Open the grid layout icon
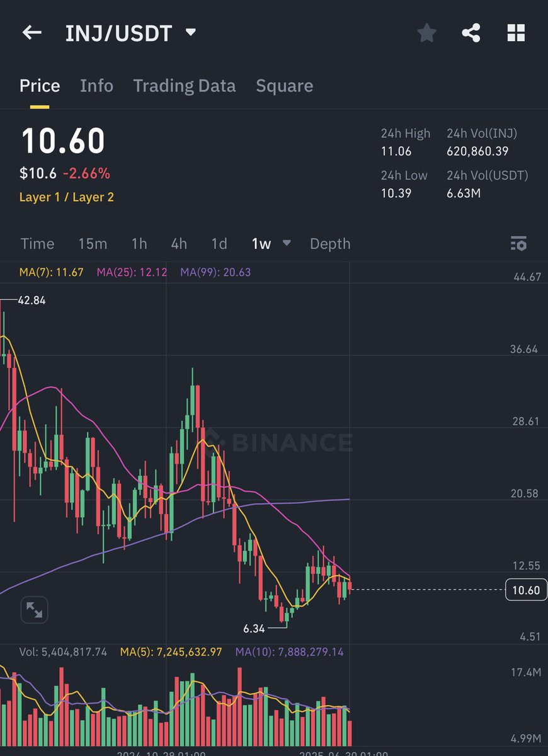The height and width of the screenshot is (756, 548). 516,33
